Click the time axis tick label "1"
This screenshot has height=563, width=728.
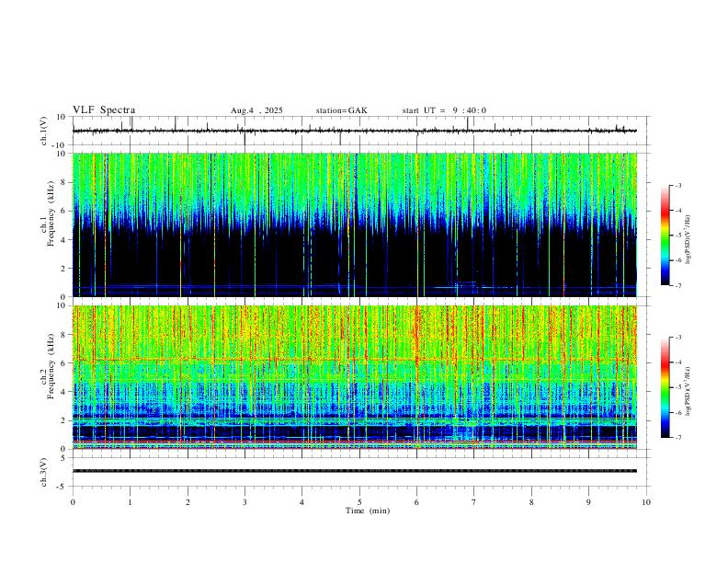(x=130, y=502)
